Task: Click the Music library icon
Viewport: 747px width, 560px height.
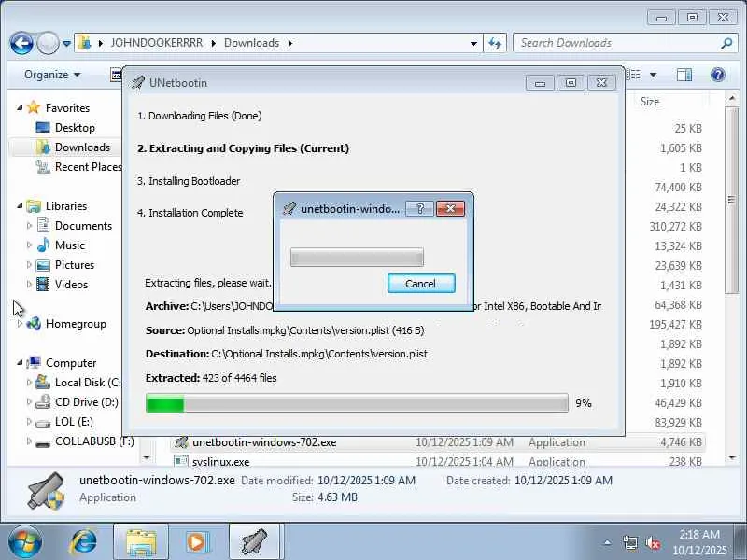Action: point(43,245)
